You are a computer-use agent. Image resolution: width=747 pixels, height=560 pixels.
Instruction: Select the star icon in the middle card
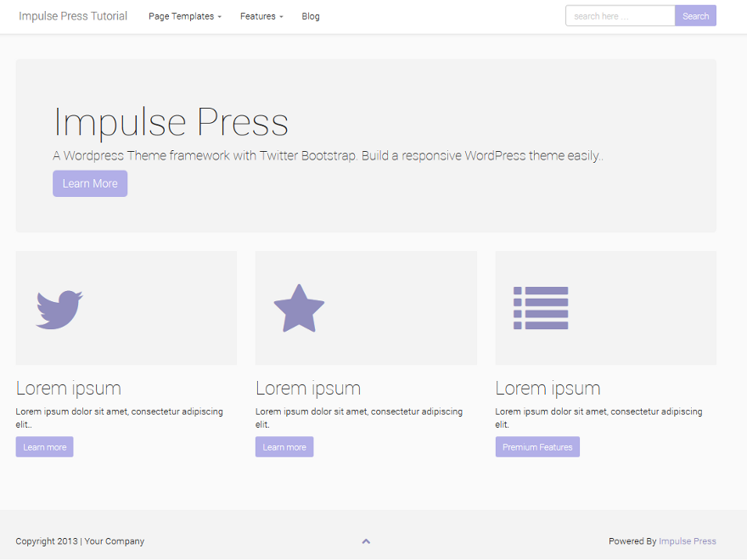tap(299, 308)
